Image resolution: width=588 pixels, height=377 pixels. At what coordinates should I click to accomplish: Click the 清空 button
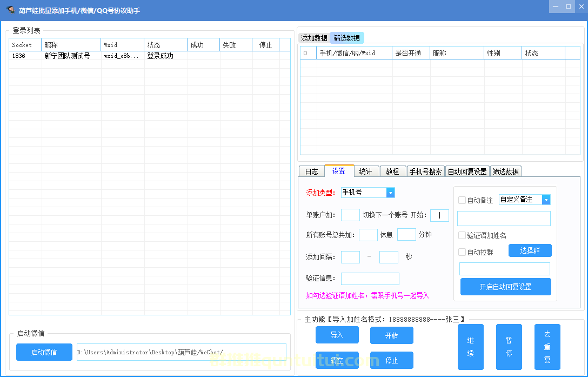click(x=337, y=360)
